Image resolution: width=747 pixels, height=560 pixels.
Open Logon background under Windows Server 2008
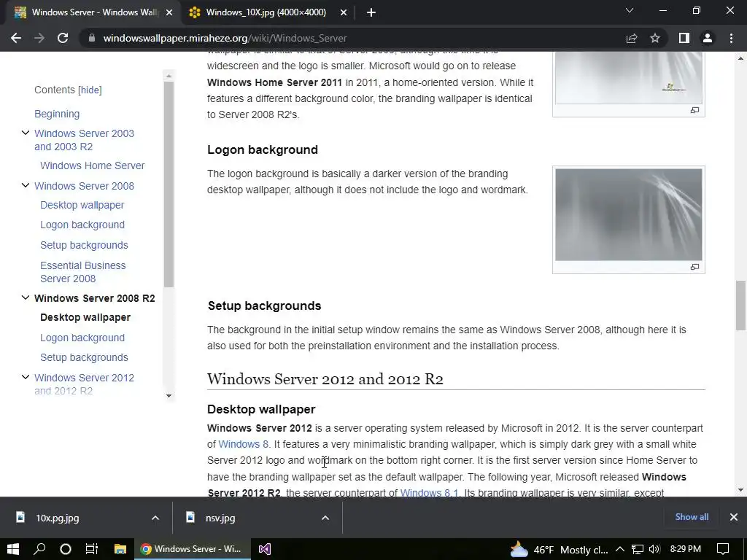click(82, 225)
